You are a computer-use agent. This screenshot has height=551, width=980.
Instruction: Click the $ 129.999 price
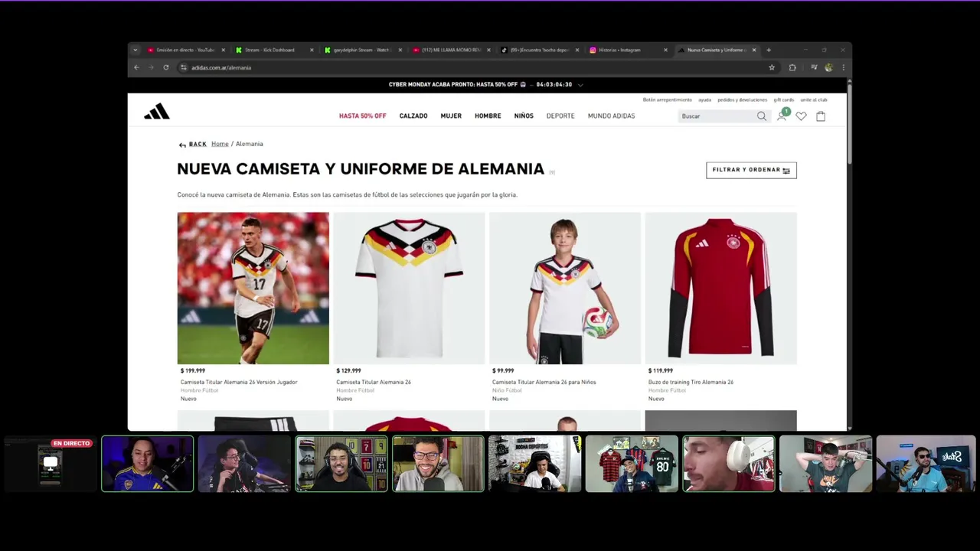click(348, 371)
